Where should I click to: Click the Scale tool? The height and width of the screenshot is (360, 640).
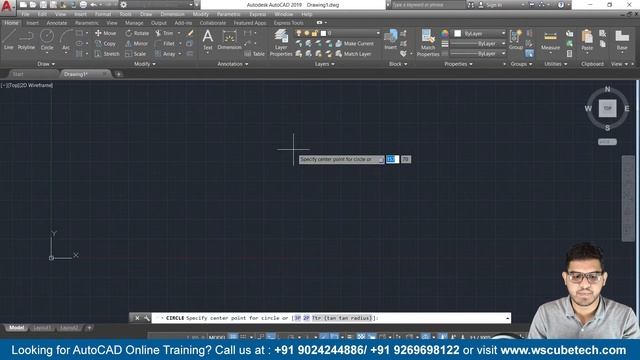point(136,54)
